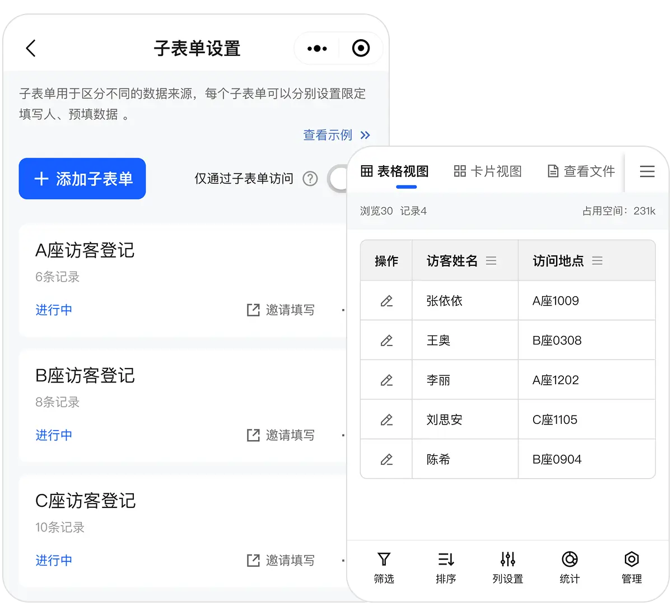
Task: Open the A座访客登记 sub-form card
Action: coord(183,280)
